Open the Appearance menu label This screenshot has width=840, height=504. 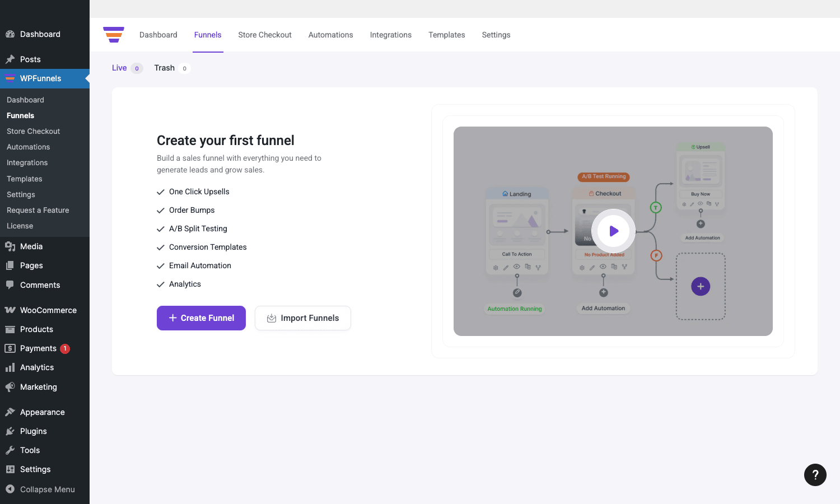click(x=43, y=412)
